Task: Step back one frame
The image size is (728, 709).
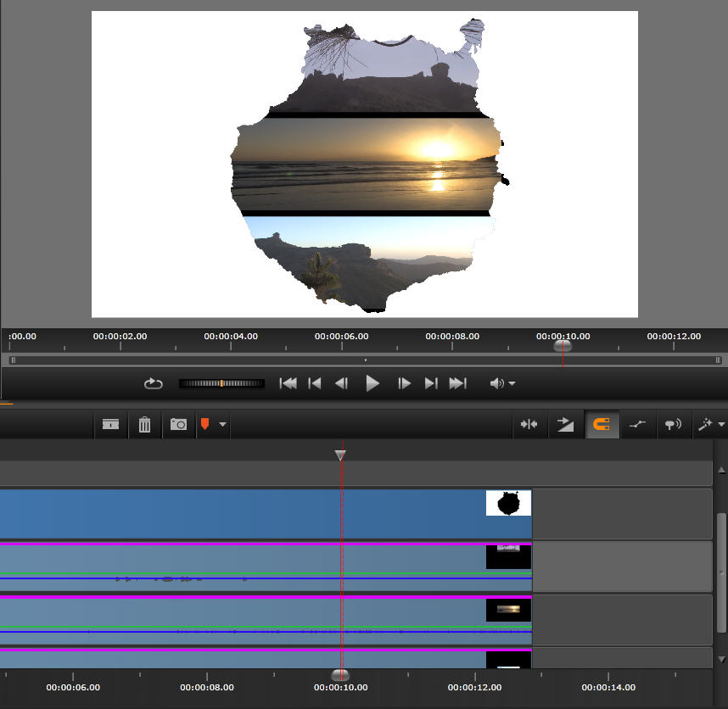Action: (x=341, y=383)
